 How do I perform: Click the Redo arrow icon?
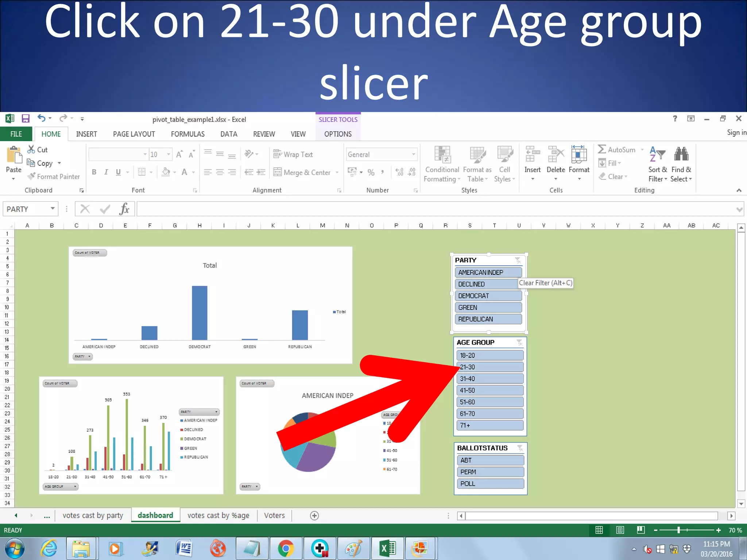pyautogui.click(x=63, y=118)
